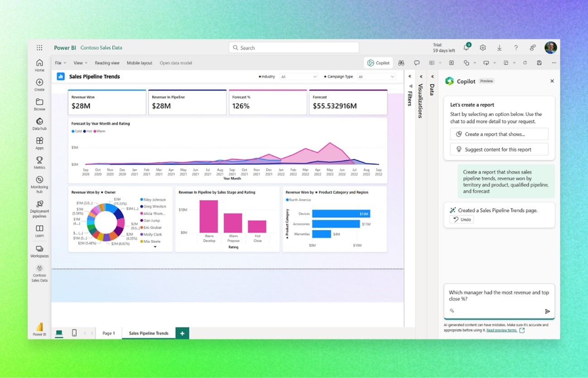Add a new page with plus button
The image size is (588, 378).
182,333
